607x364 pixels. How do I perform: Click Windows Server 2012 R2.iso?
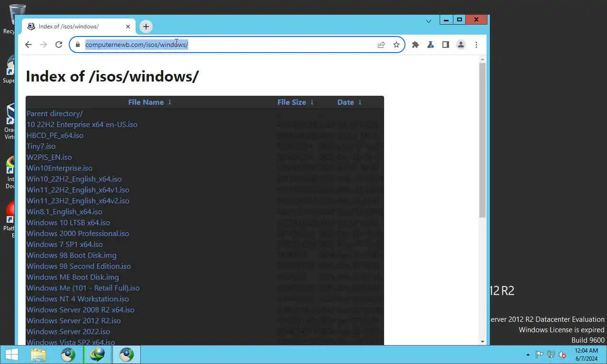click(74, 321)
